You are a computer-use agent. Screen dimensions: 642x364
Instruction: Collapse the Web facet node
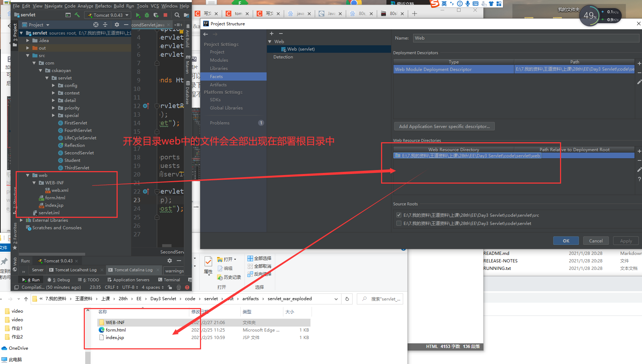[x=270, y=42]
